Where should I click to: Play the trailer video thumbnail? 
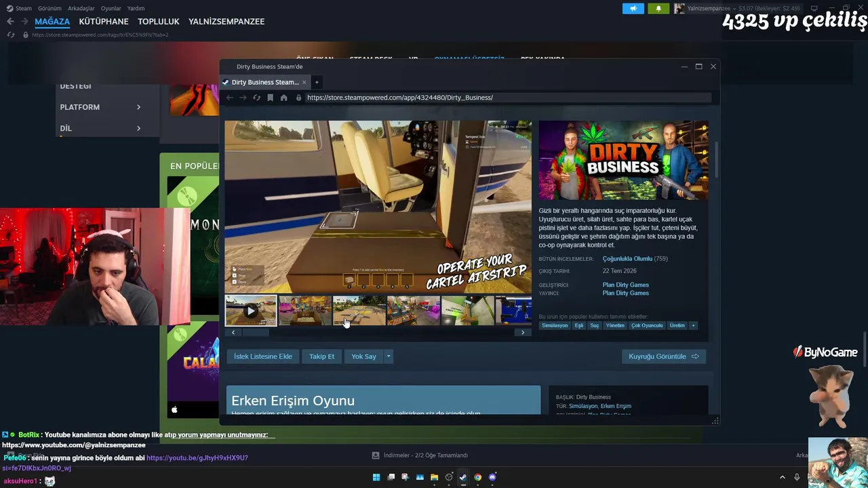(251, 310)
